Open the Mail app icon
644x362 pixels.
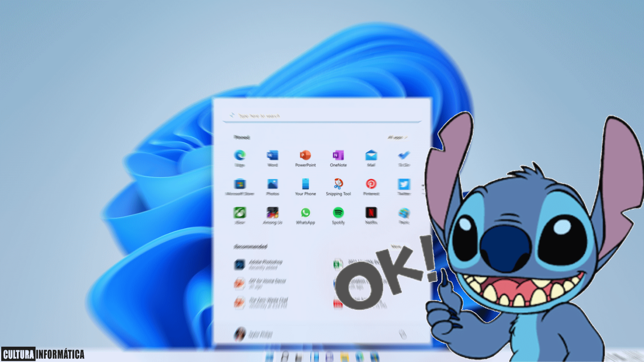click(x=371, y=155)
